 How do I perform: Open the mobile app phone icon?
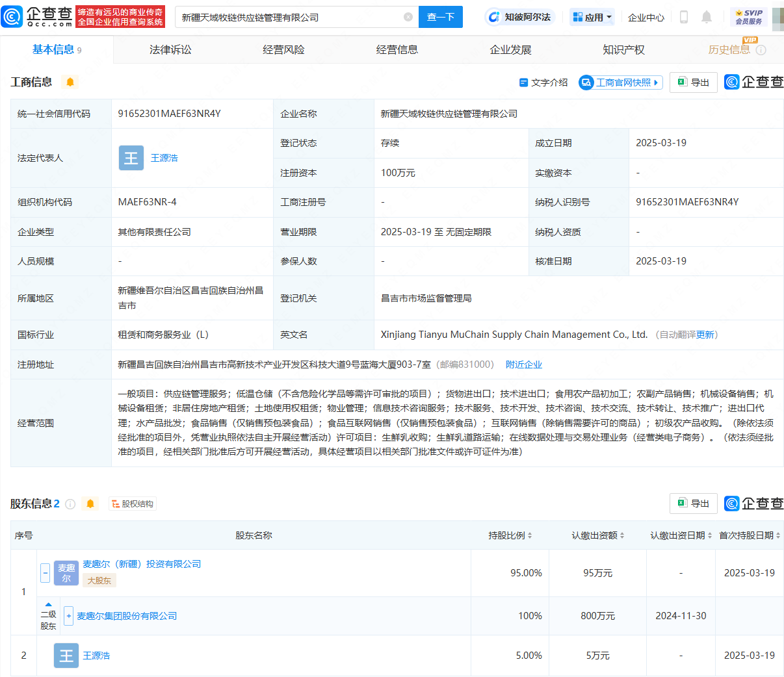pyautogui.click(x=683, y=17)
